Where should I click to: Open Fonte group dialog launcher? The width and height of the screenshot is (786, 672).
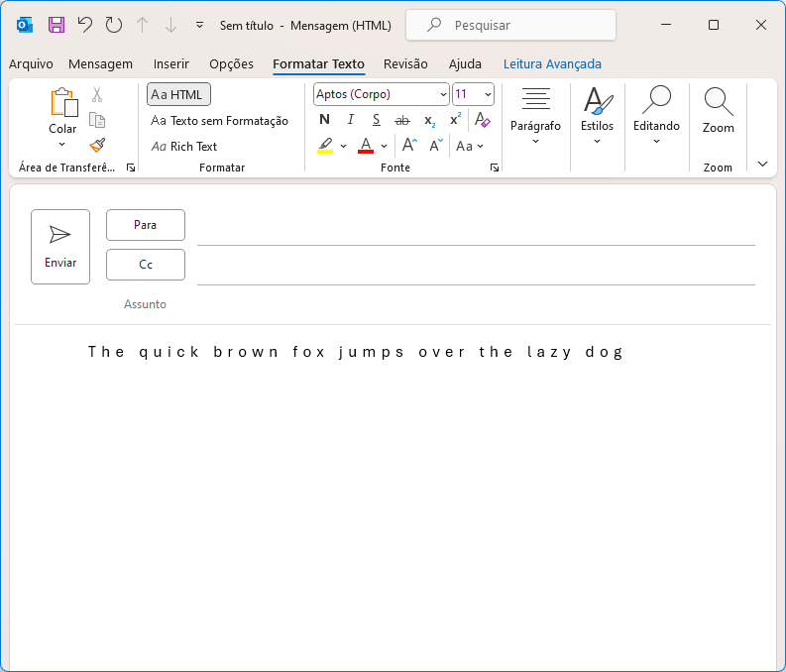click(495, 168)
